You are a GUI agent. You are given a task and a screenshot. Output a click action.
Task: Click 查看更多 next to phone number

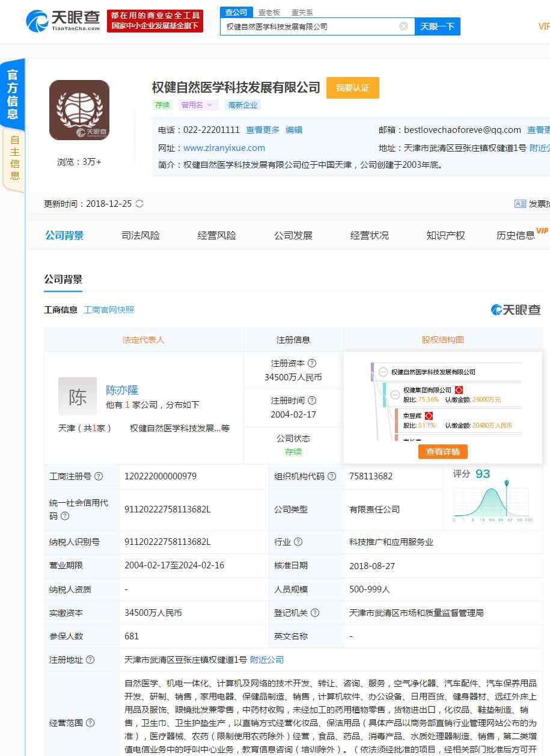(263, 130)
